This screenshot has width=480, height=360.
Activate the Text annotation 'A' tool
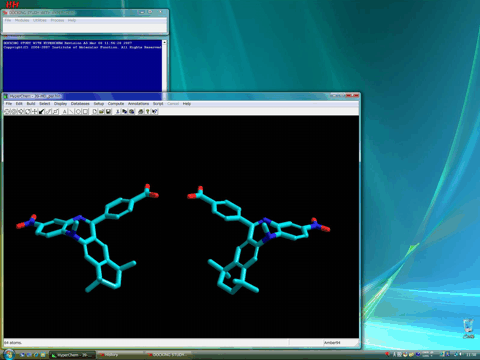(x=64, y=111)
